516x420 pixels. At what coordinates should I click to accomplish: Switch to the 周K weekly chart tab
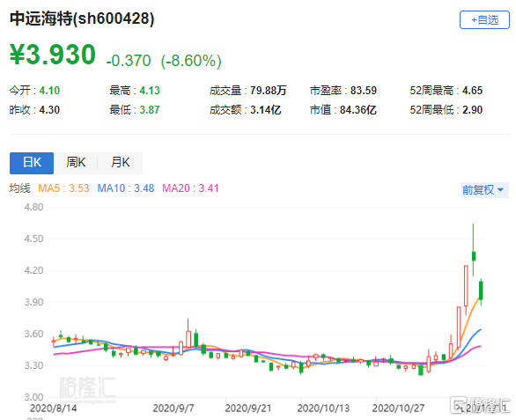pos(76,163)
